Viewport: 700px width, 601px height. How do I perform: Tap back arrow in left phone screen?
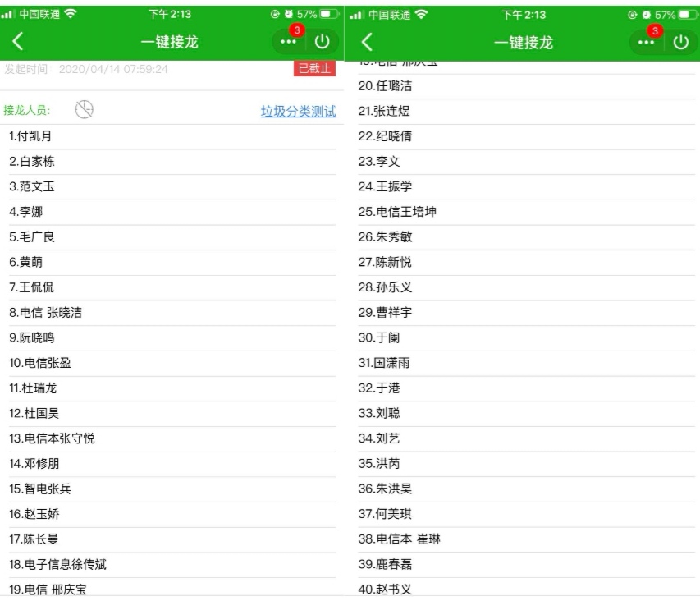[x=18, y=41]
